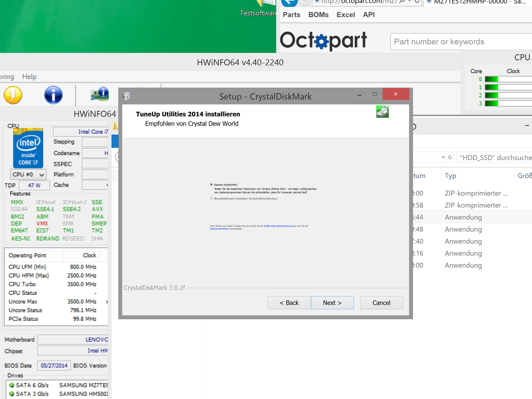532x399 pixels.
Task: Click the Core 3 usage bar
Action: [508, 103]
